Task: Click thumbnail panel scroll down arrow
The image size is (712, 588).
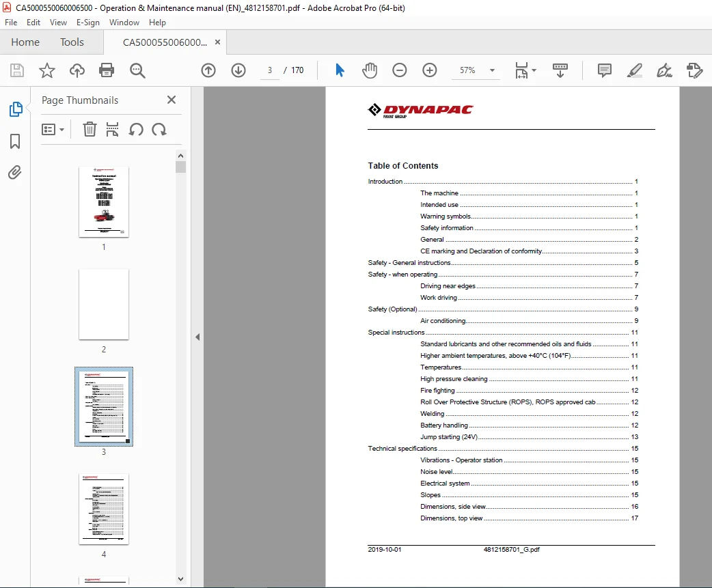Action: click(180, 579)
